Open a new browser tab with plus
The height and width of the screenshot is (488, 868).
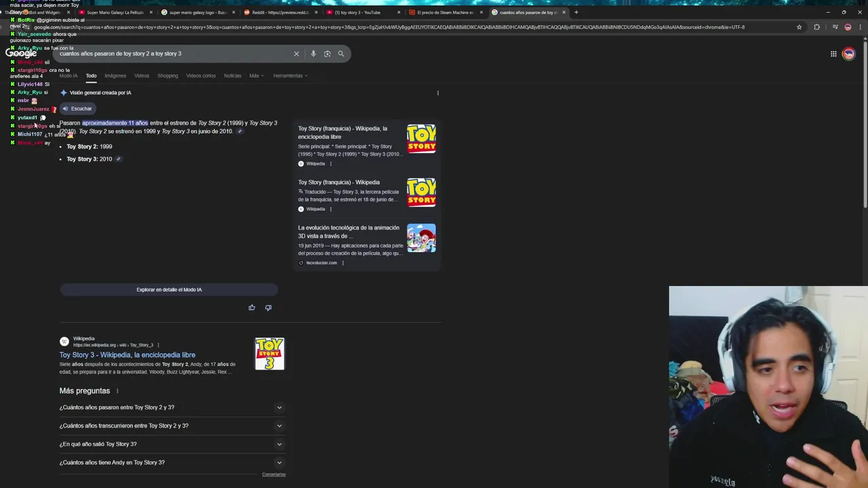[576, 12]
